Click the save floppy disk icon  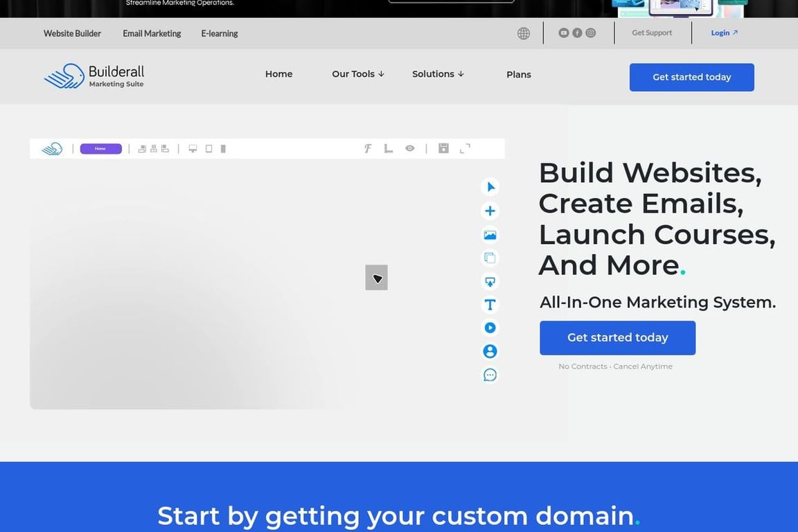[444, 148]
